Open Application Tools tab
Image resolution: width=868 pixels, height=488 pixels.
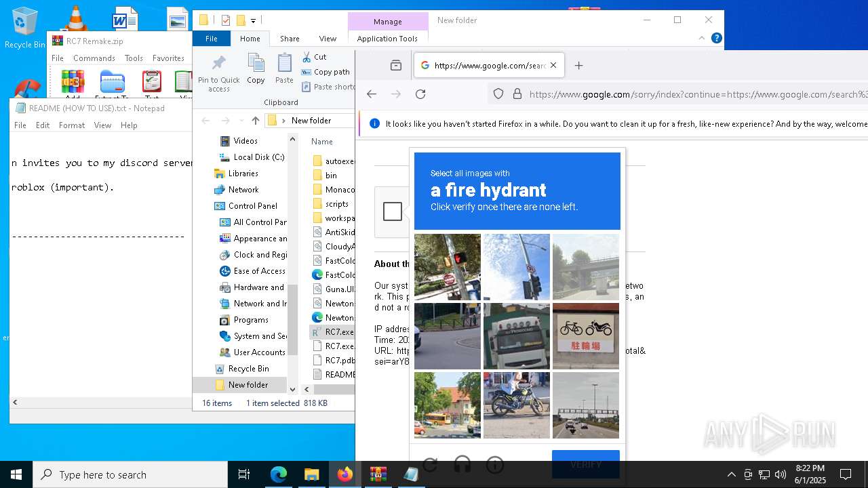387,39
